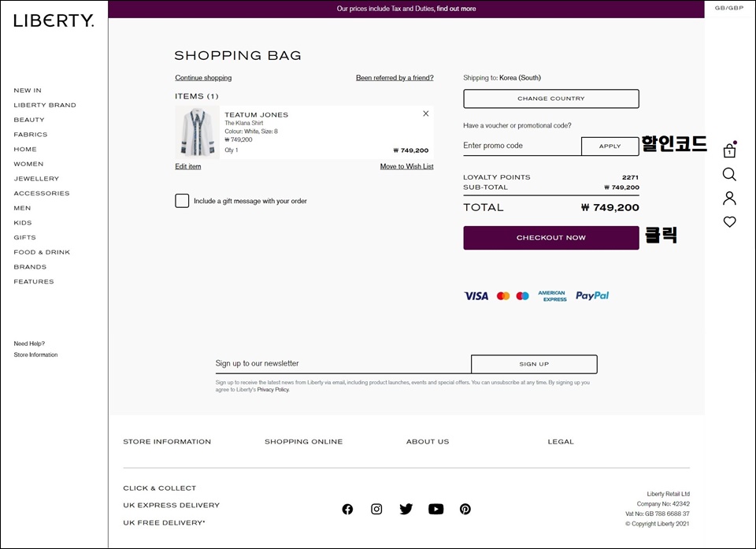Click the American Express logo

pyautogui.click(x=552, y=295)
